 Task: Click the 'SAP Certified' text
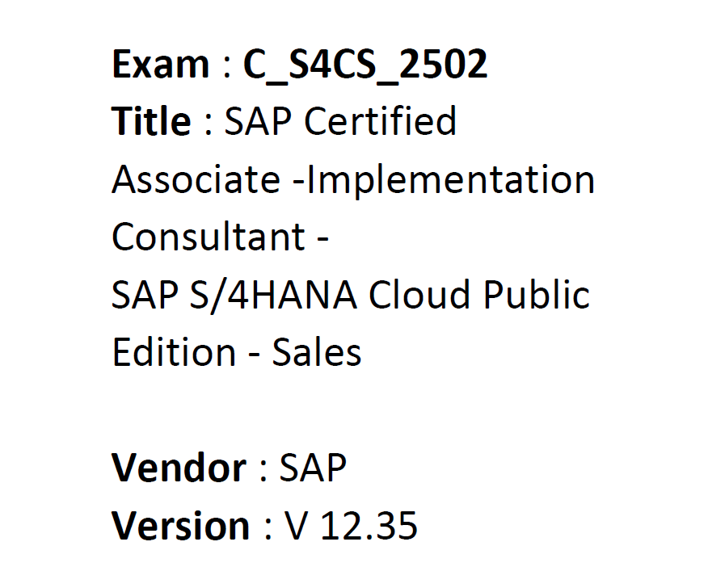point(340,121)
